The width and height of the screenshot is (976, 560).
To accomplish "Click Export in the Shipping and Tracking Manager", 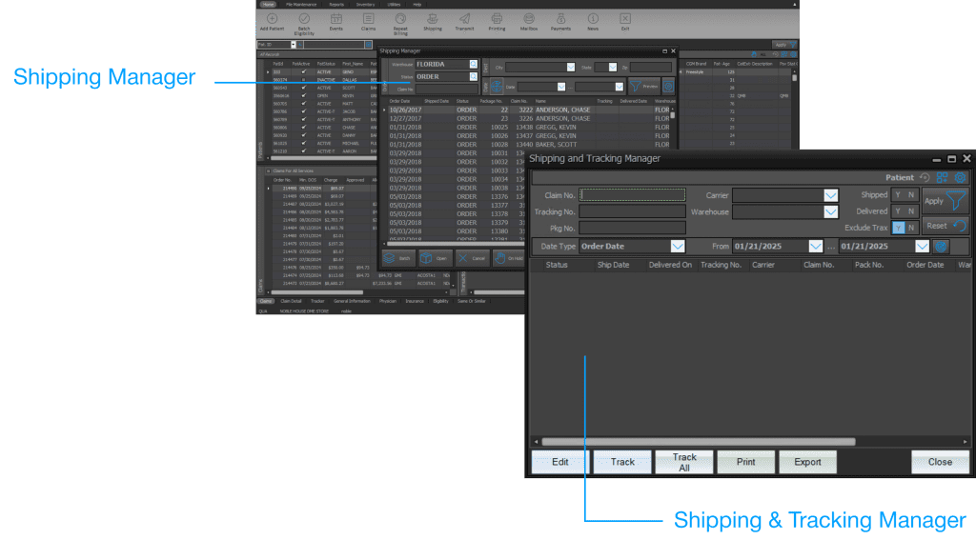I will click(807, 461).
